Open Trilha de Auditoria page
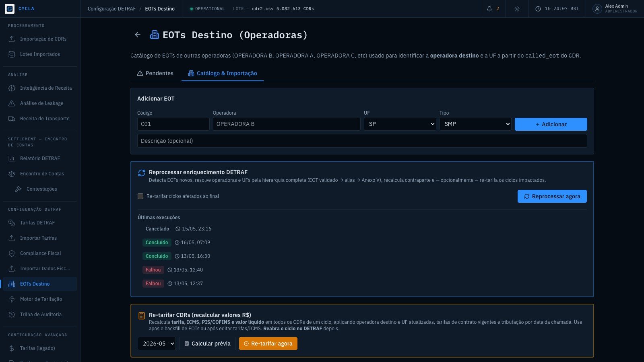 40,315
